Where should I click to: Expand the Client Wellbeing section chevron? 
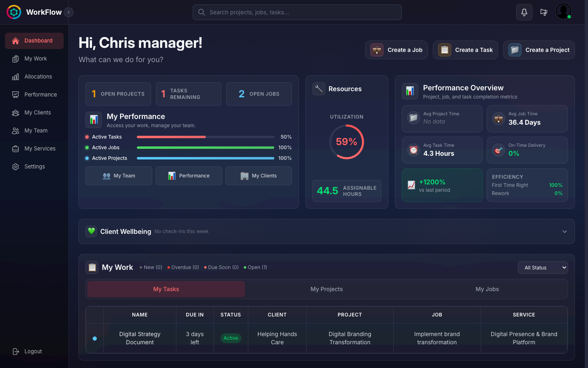pyautogui.click(x=565, y=231)
